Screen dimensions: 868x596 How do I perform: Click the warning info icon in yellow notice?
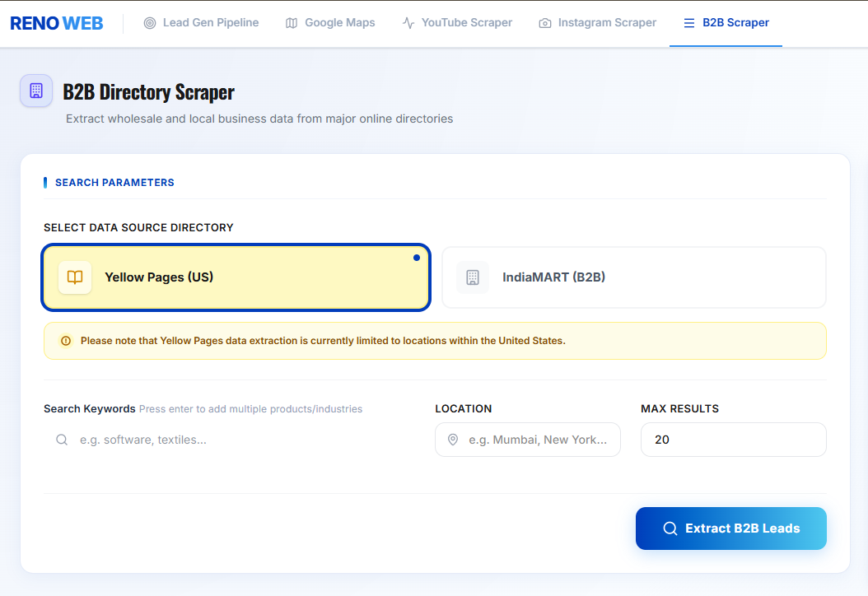pos(66,340)
